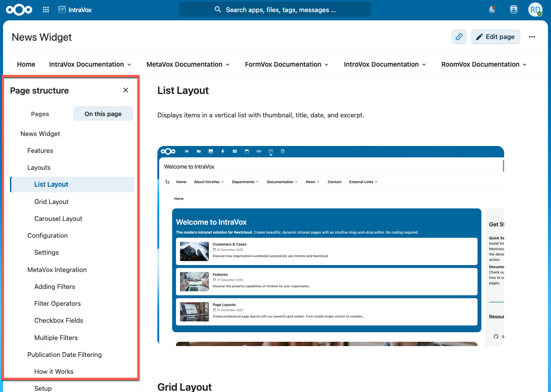The height and width of the screenshot is (392, 551).
Task: Click the List Layout heading
Action: 183,91
